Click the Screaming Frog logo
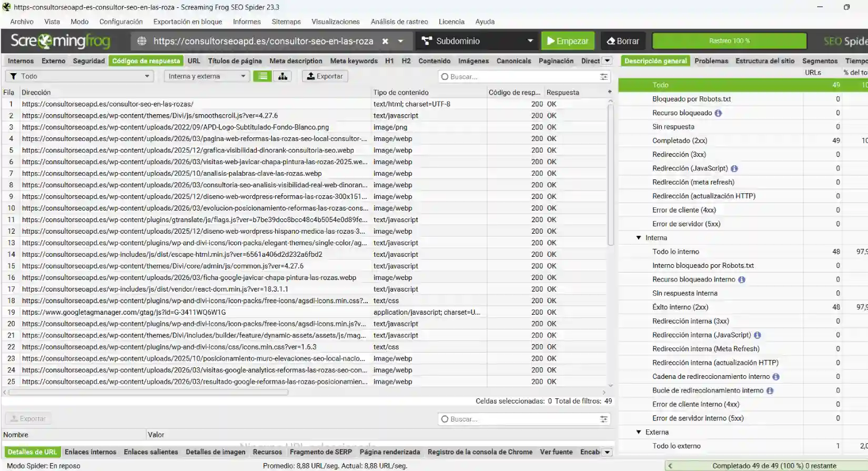Image resolution: width=868 pixels, height=471 pixels. click(60, 41)
